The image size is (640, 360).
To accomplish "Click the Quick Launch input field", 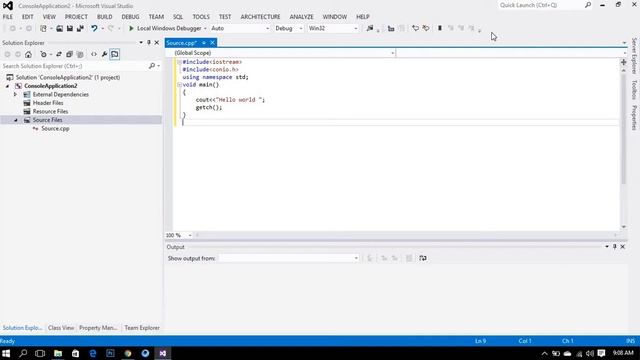I will click(x=541, y=5).
